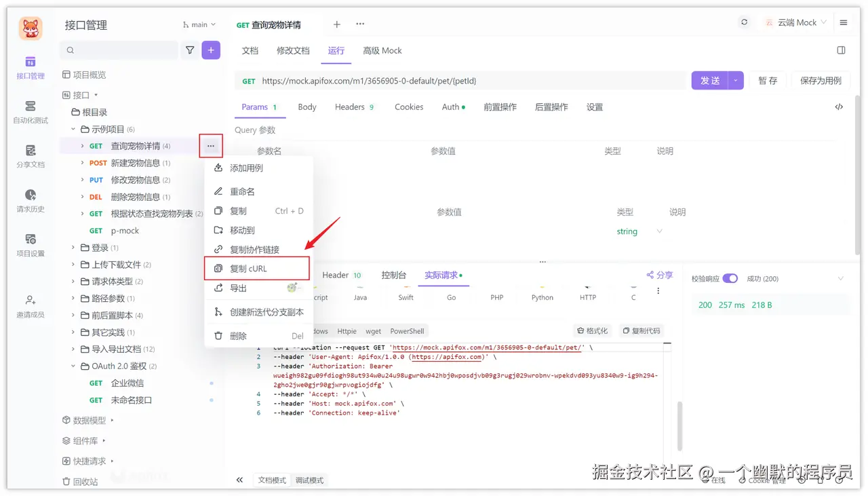
Task: Click the purple plus button to add
Action: pos(211,50)
